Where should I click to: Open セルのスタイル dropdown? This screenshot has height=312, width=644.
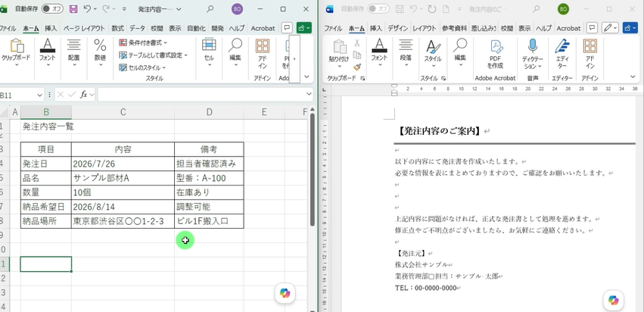pos(142,67)
